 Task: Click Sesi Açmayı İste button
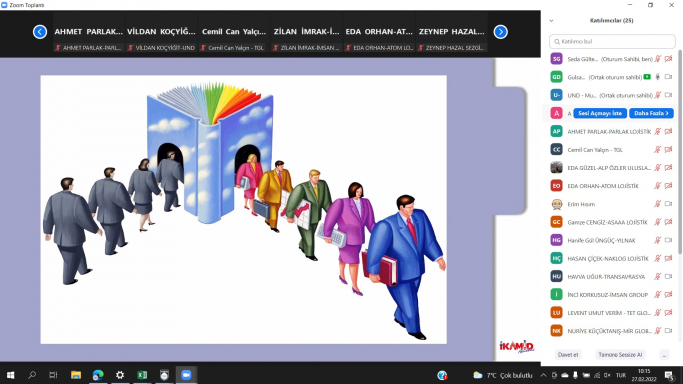[x=600, y=113]
